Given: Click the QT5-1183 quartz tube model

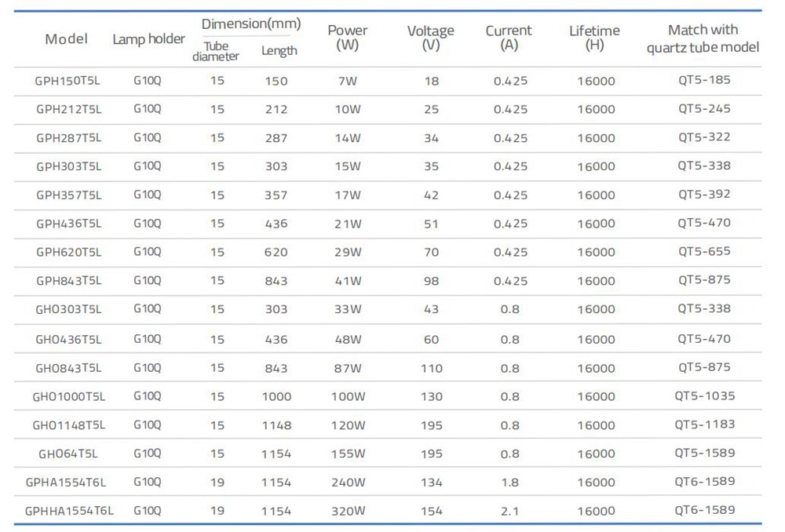Looking at the screenshot, I should (704, 425).
